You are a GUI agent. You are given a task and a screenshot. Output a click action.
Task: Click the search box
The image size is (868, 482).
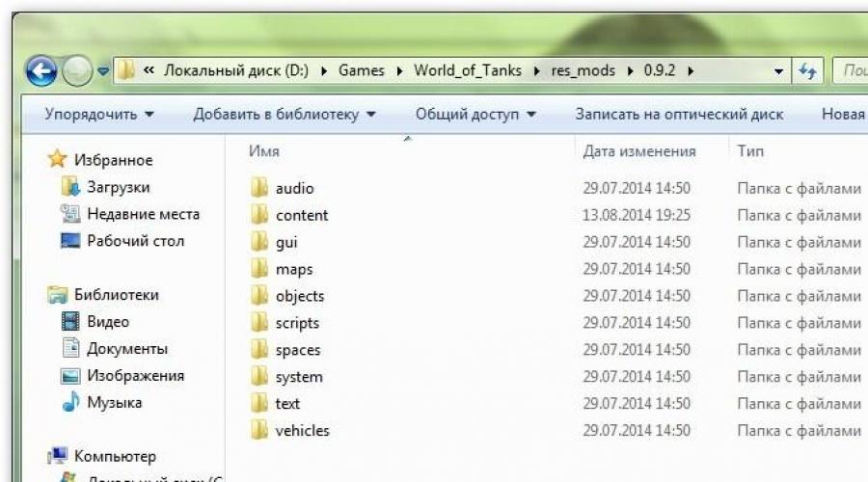point(851,70)
